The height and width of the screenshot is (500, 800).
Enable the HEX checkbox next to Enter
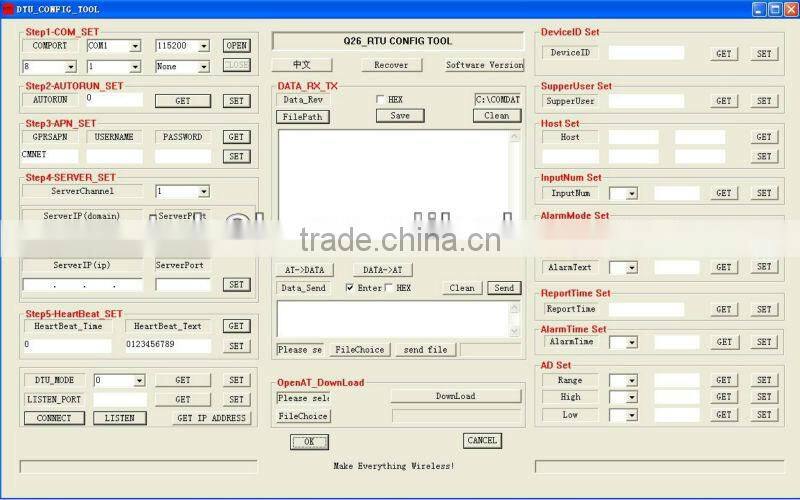click(389, 288)
